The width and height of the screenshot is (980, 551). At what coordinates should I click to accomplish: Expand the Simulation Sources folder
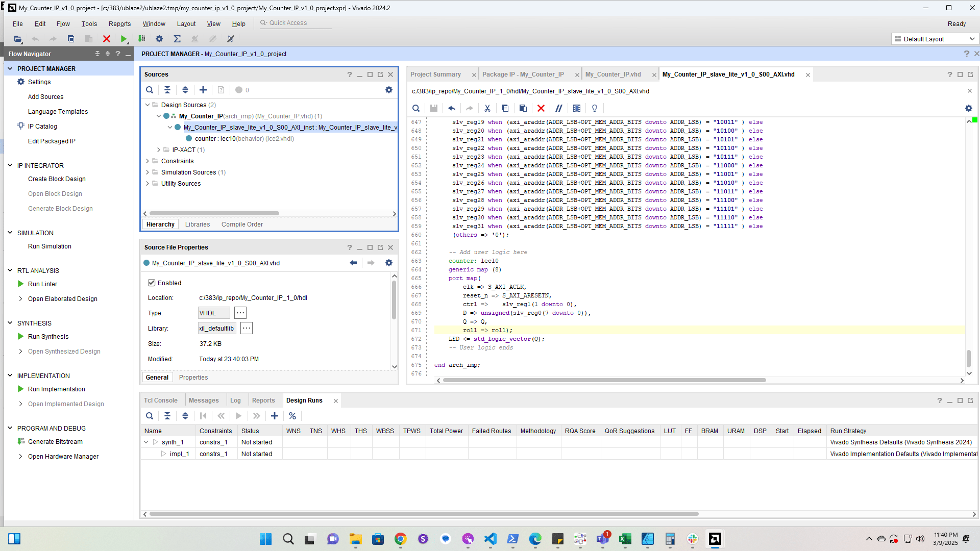[x=148, y=172]
